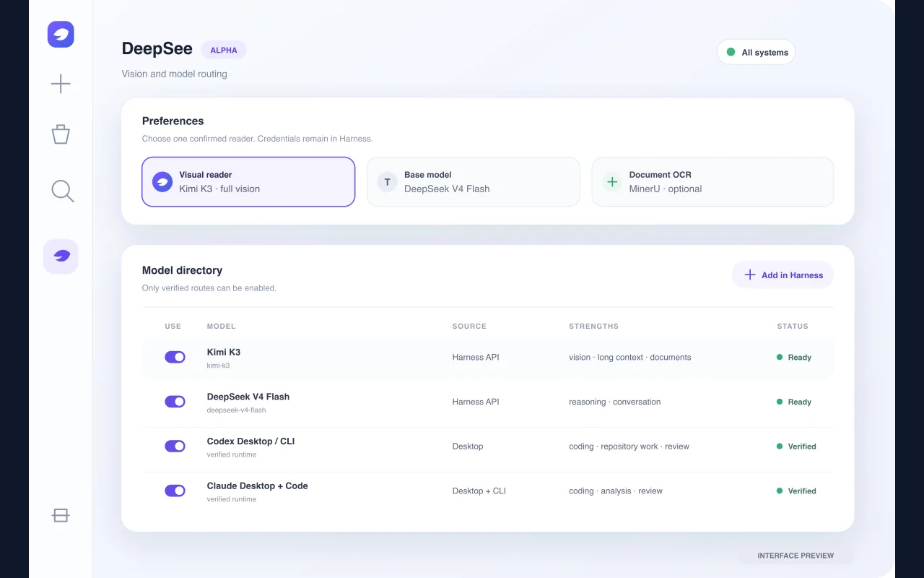Toggle Codex Desktop / CLI off

tap(175, 447)
